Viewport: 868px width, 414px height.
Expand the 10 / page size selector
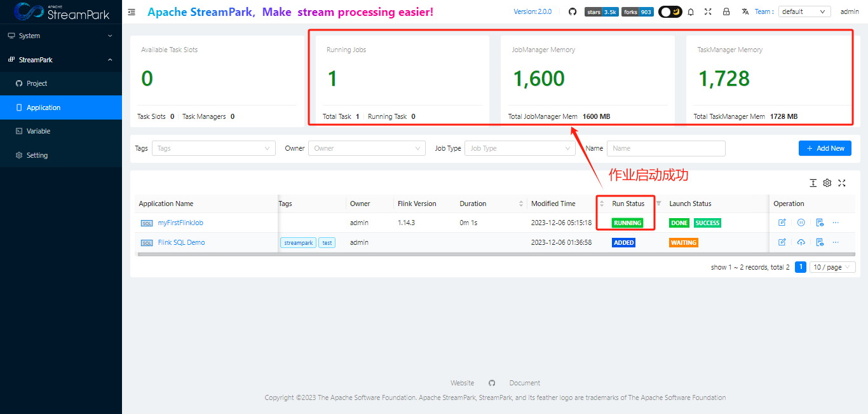coord(832,266)
